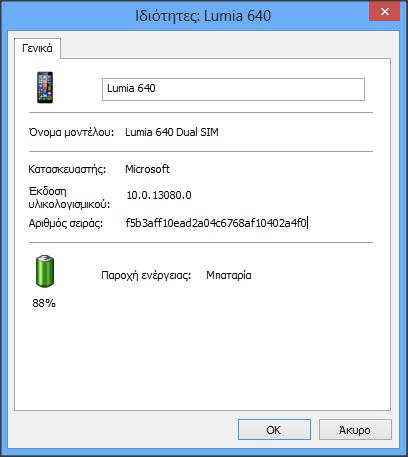Image resolution: width=408 pixels, height=457 pixels.
Task: Close the Lumia 640 properties dialog
Action: 384,12
